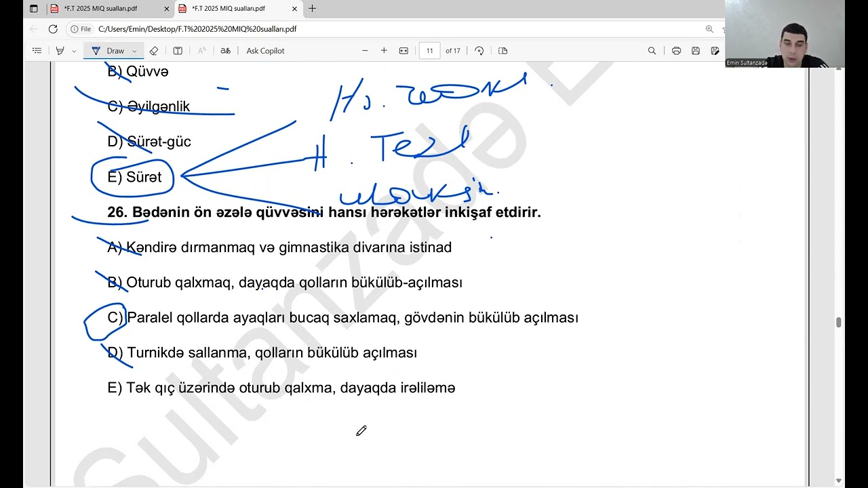The image size is (868, 488).
Task: Click the scrollbar down arrow
Action: pyautogui.click(x=838, y=481)
